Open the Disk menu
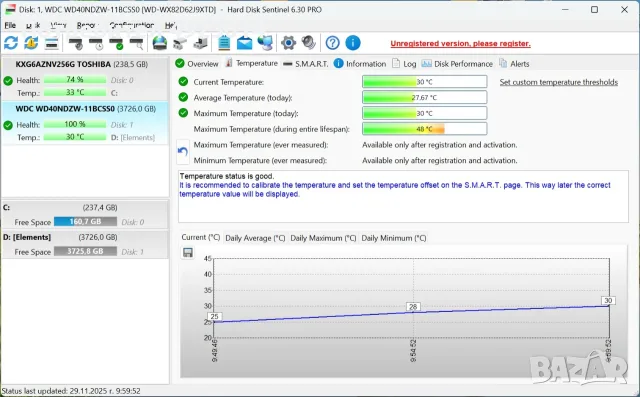Image resolution: width=640 pixels, height=397 pixels. 33,25
